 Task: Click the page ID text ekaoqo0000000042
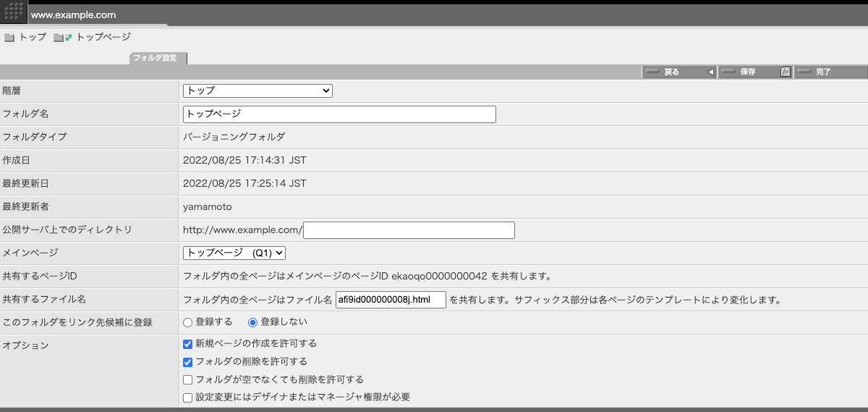[x=439, y=276]
